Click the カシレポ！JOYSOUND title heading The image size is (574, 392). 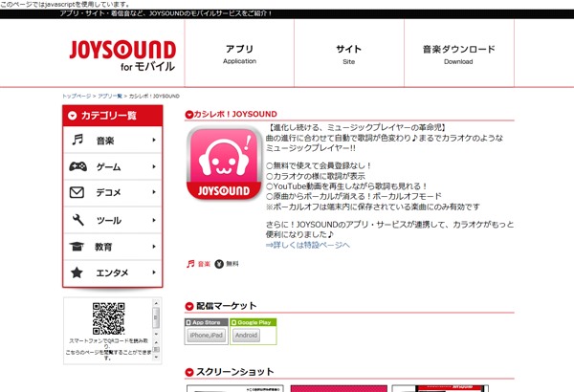coord(235,114)
